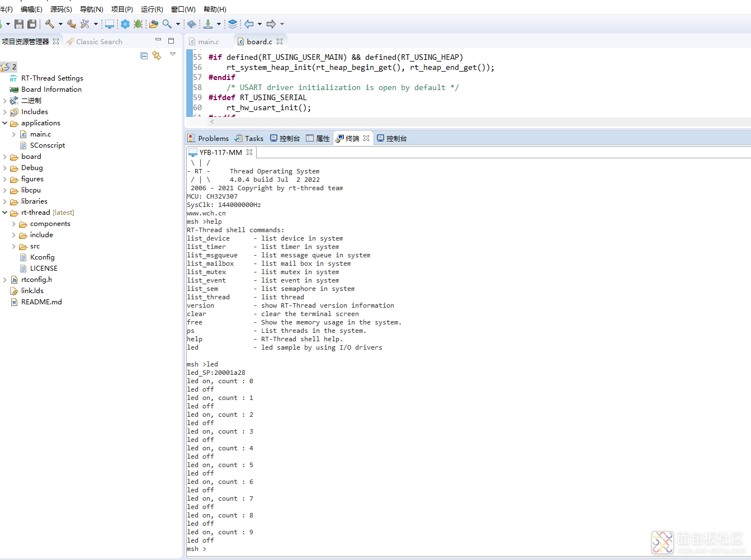751x560 pixels.
Task: Switch to the Classic Search tab
Action: [x=95, y=41]
